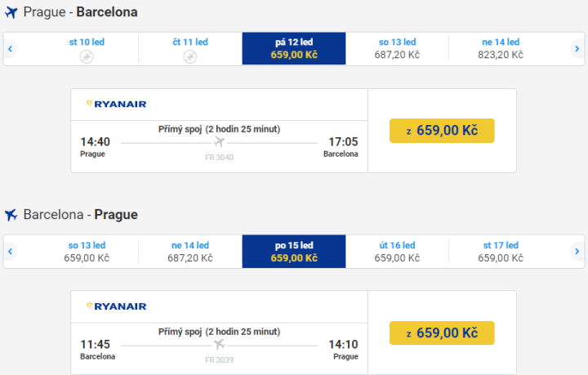The height and width of the screenshot is (375, 588).
Task: Choose return date ne 14 led for 687,20 Kč
Action: [190, 252]
